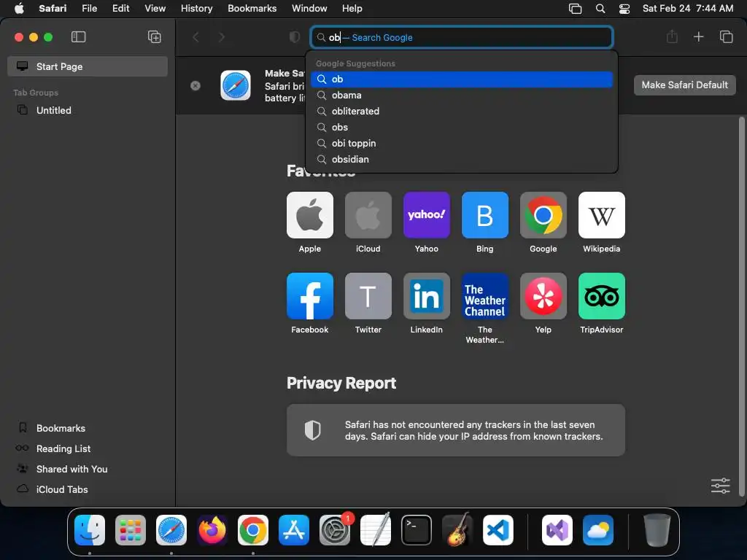Open the Google favorite

(x=543, y=215)
